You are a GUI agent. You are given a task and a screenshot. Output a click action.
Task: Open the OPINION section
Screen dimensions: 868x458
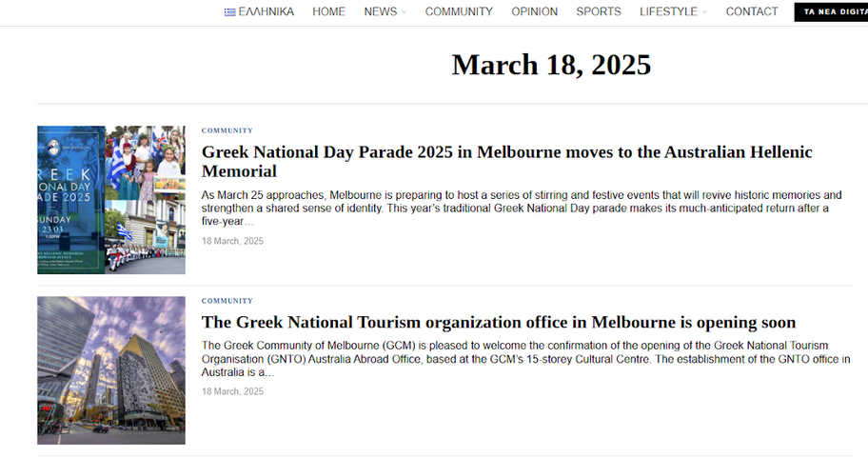(534, 12)
